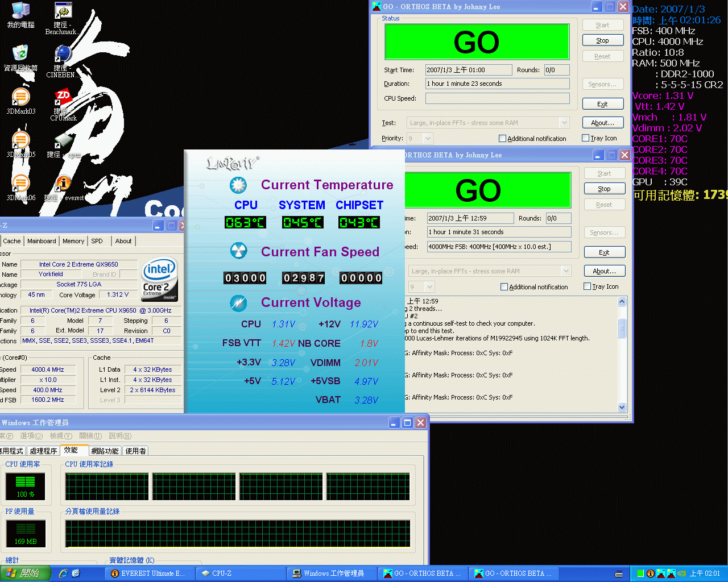The height and width of the screenshot is (582, 728).
Task: Click CPU Speed field in lower ORTHOS window
Action: pos(499,247)
